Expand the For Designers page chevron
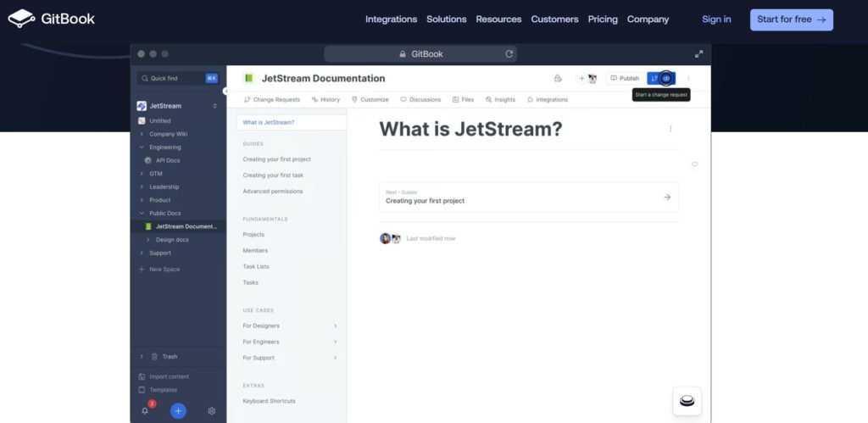 (x=336, y=326)
